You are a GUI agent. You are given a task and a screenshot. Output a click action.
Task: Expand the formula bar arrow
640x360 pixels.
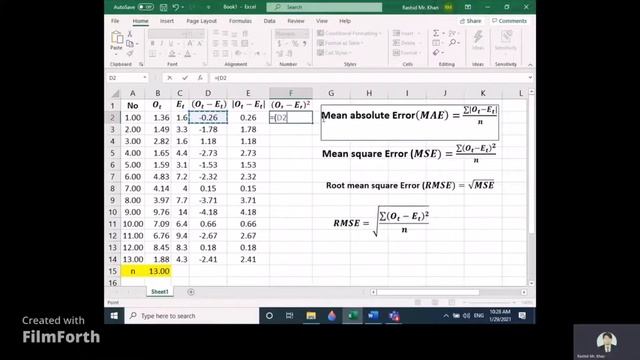point(530,78)
